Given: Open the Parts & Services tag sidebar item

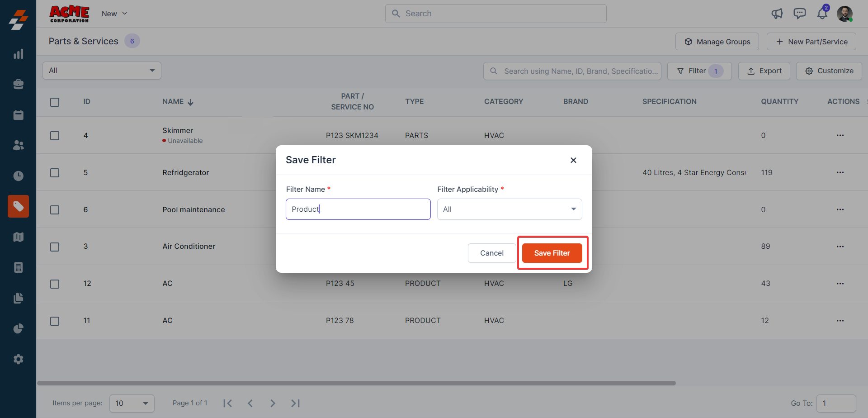Looking at the screenshot, I should point(18,206).
